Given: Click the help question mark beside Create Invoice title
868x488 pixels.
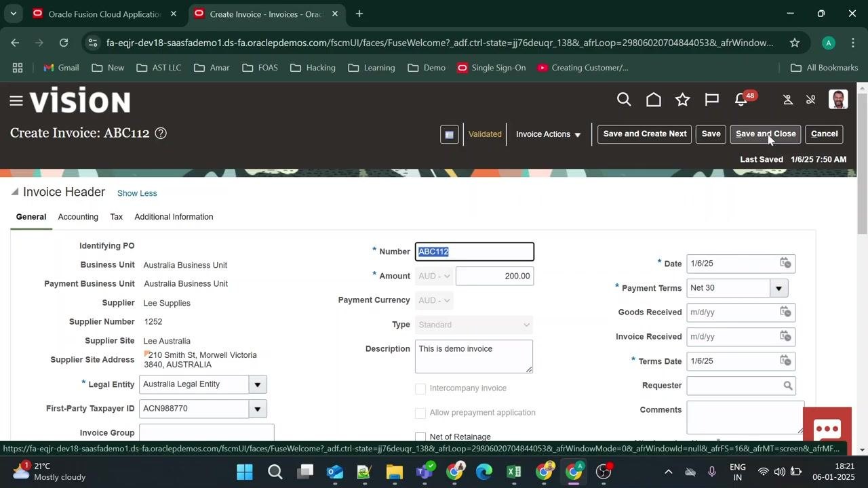Looking at the screenshot, I should tap(161, 134).
